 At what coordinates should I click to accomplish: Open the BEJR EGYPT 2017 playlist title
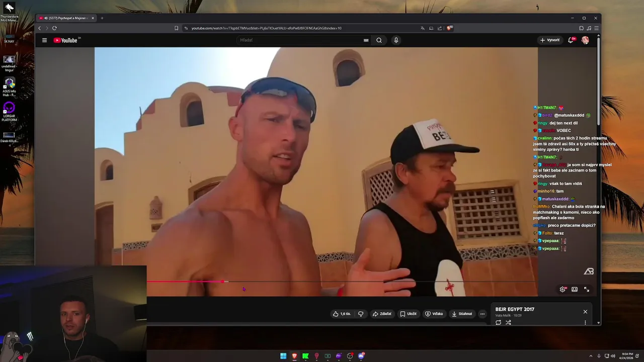pos(515,309)
